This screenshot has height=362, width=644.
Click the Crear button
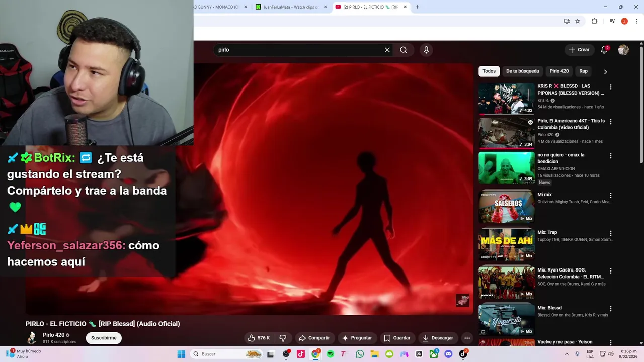(579, 50)
